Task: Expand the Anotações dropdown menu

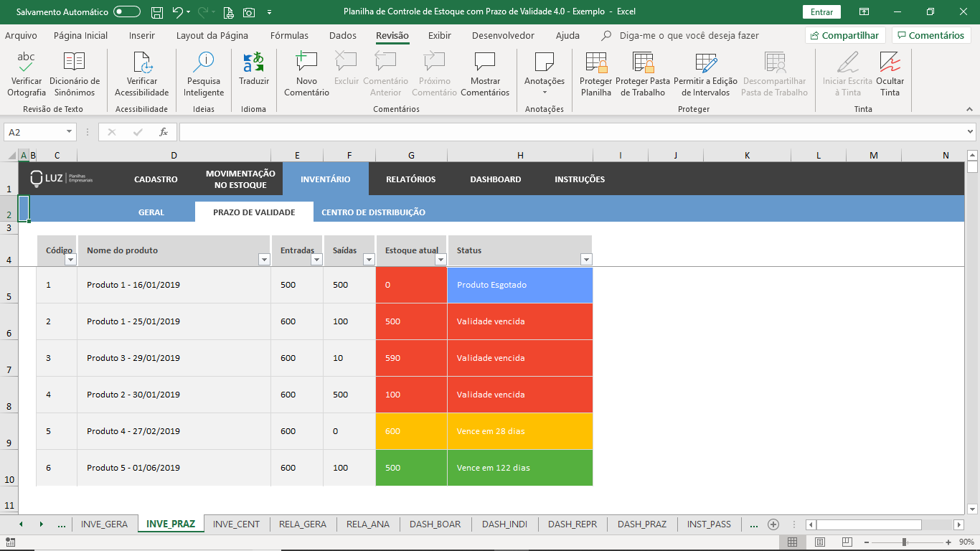Action: coord(545,93)
